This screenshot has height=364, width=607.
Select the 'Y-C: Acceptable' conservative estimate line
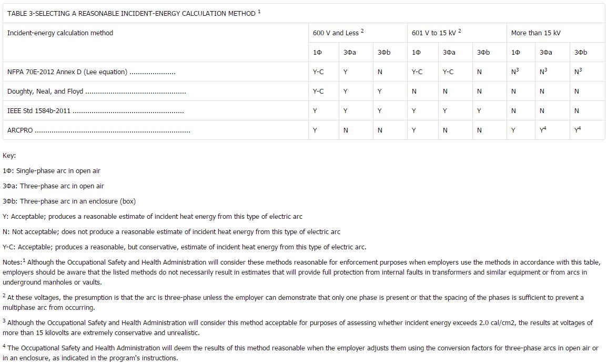coord(184,247)
